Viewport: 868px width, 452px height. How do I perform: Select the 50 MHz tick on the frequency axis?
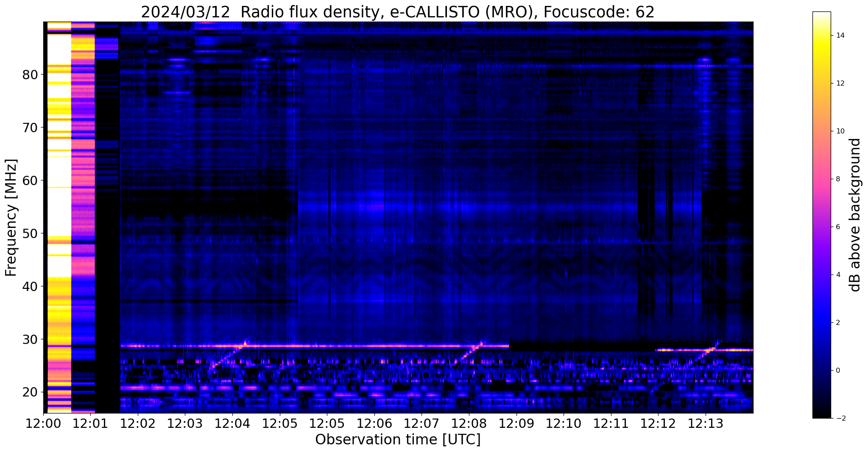30,233
